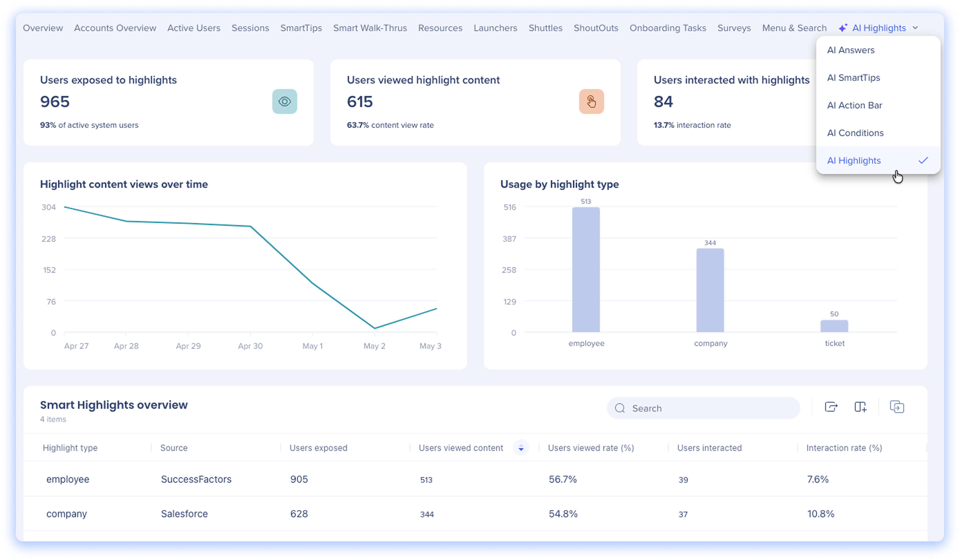The width and height of the screenshot is (960, 560).
Task: Select the checked AI Highlights menu option
Action: click(878, 160)
